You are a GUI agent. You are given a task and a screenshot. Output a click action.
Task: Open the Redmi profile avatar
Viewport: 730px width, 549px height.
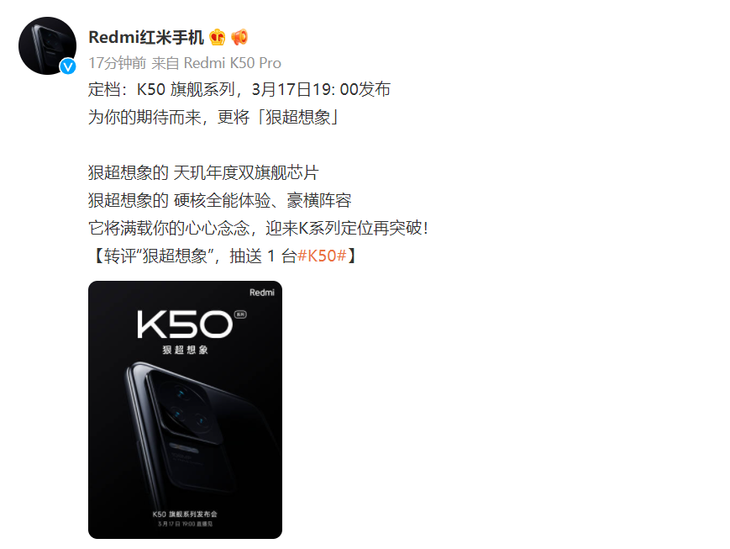[x=47, y=46]
